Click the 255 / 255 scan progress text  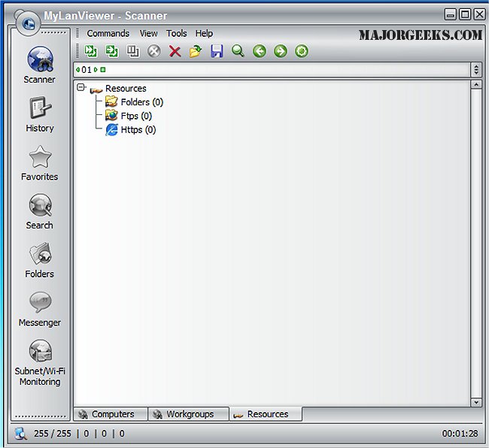(53, 434)
